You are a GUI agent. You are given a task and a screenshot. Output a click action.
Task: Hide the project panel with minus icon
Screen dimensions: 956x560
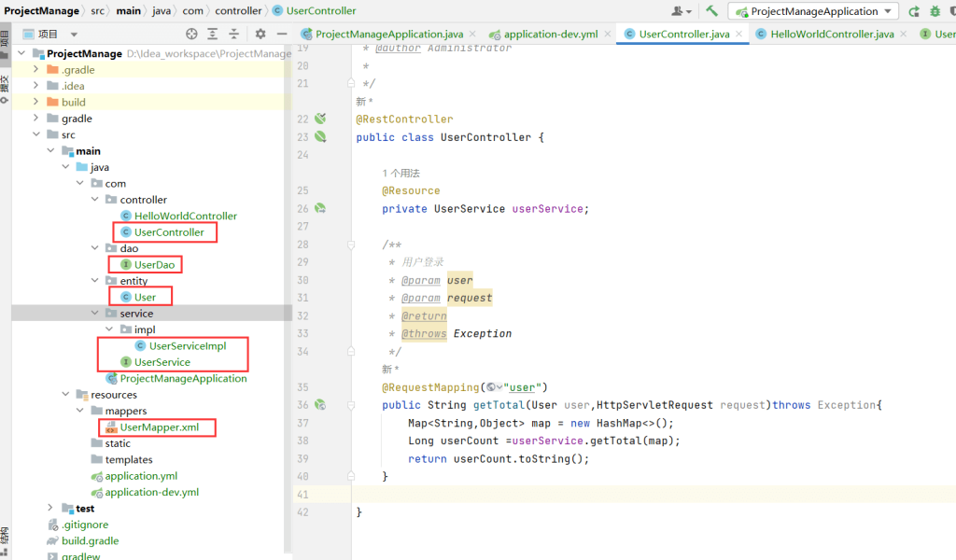(281, 34)
